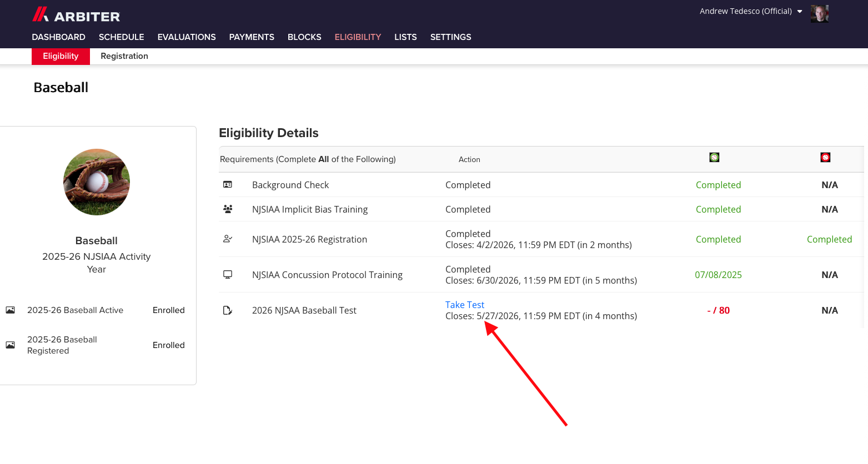Click the rightmost Completed in Registration row
This screenshot has height=464, width=868.
[829, 239]
